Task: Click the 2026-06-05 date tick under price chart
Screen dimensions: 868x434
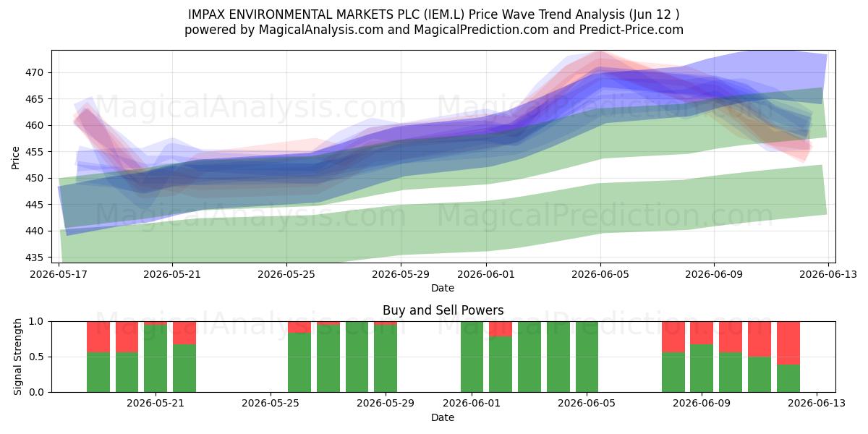Action: coord(600,275)
